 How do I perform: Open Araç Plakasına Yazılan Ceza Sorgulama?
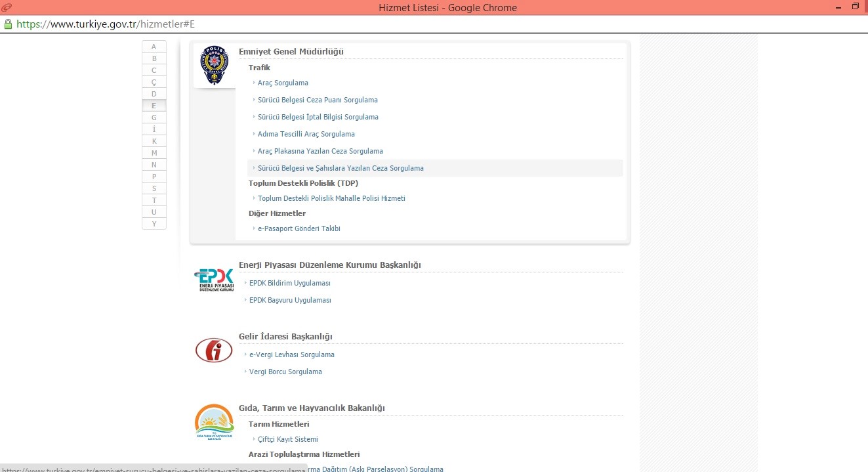(x=320, y=151)
